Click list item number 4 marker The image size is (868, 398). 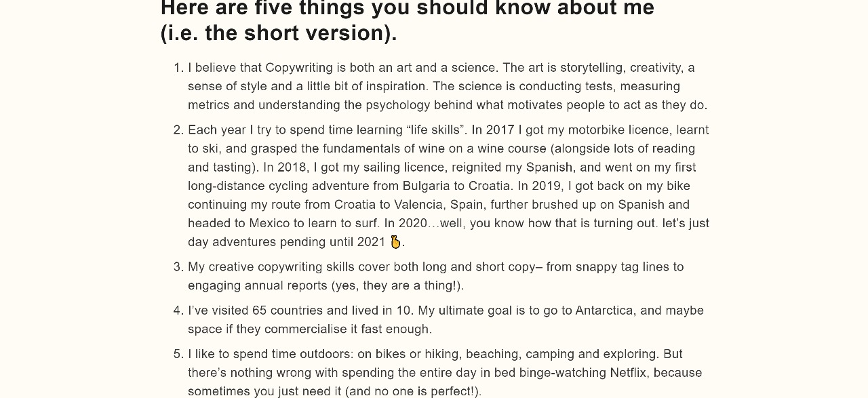pyautogui.click(x=179, y=311)
